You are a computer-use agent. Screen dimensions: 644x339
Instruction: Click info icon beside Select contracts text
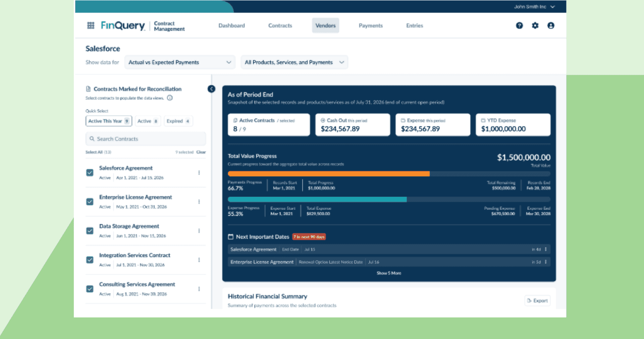[x=170, y=98]
